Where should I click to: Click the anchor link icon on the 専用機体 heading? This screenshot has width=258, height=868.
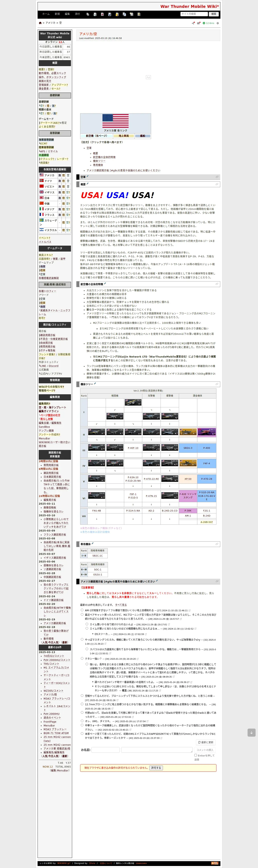(217, 544)
